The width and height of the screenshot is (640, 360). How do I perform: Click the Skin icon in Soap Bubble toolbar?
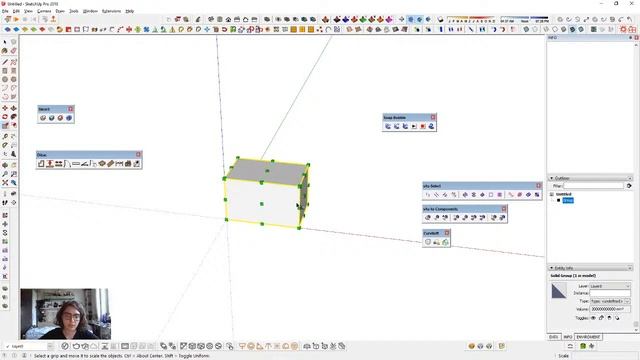click(x=388, y=127)
